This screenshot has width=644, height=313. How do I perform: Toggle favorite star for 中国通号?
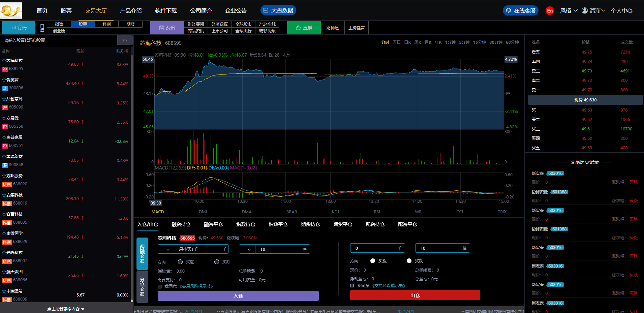coord(4,291)
